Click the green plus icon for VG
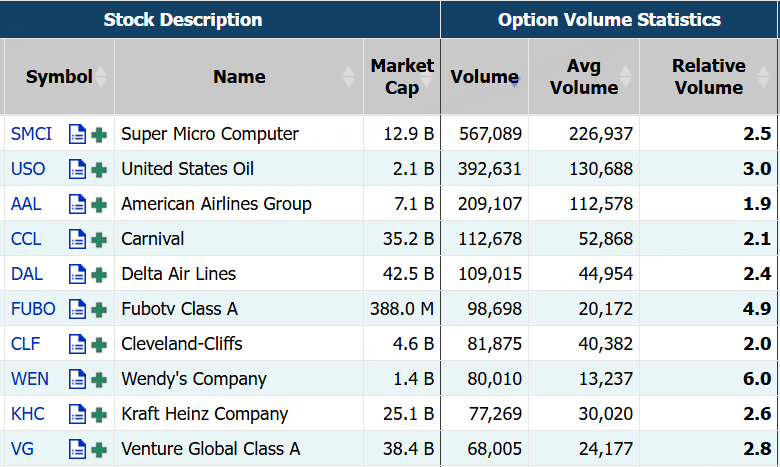Screen dimensions: 780x467 coord(99,450)
